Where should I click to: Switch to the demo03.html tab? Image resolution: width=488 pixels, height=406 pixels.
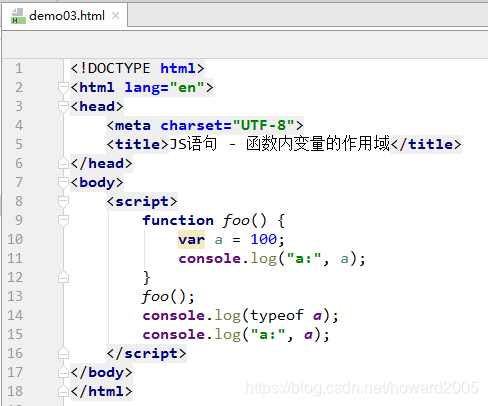point(64,15)
